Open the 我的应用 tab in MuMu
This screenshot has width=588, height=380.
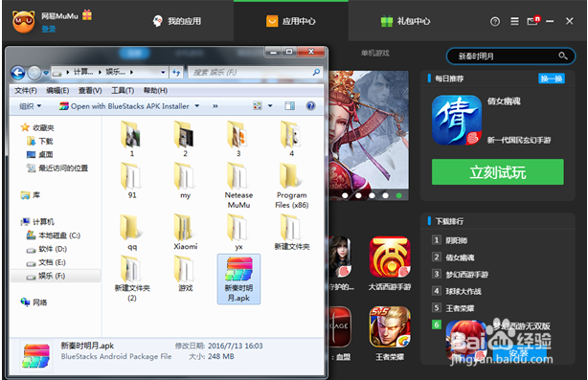pyautogui.click(x=177, y=21)
